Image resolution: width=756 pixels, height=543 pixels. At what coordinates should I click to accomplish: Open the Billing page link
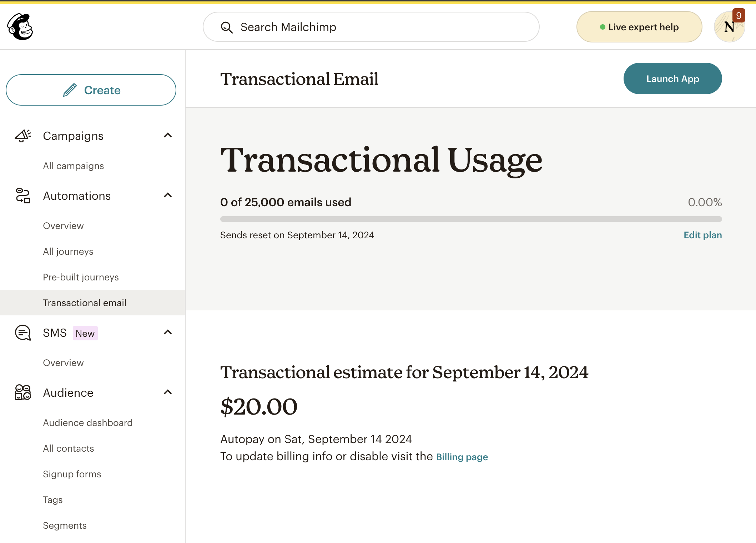(x=462, y=457)
